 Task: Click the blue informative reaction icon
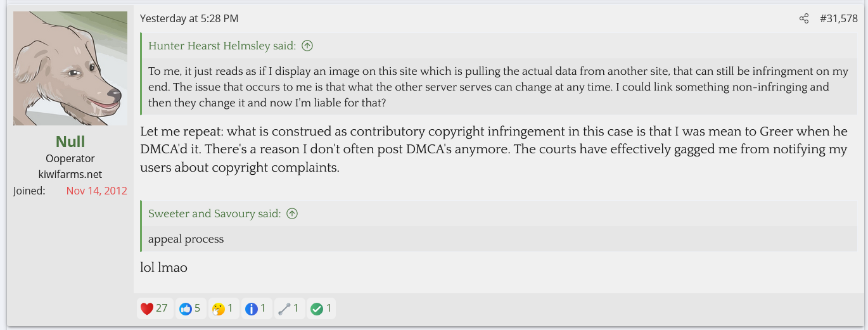click(x=252, y=308)
